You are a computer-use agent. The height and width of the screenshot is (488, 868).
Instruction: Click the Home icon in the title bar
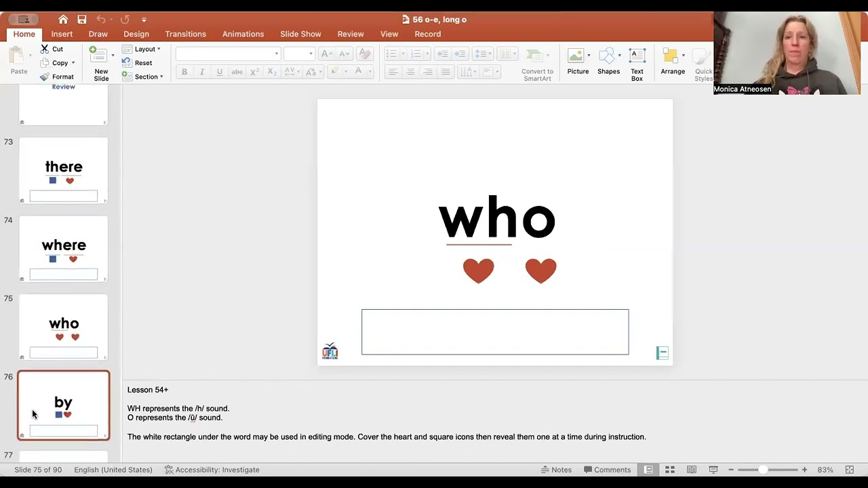[63, 20]
